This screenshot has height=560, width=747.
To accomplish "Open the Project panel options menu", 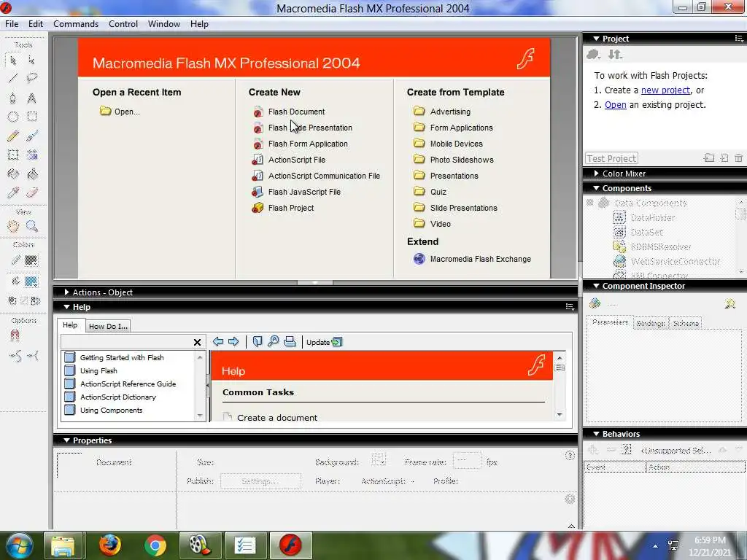I will point(739,39).
